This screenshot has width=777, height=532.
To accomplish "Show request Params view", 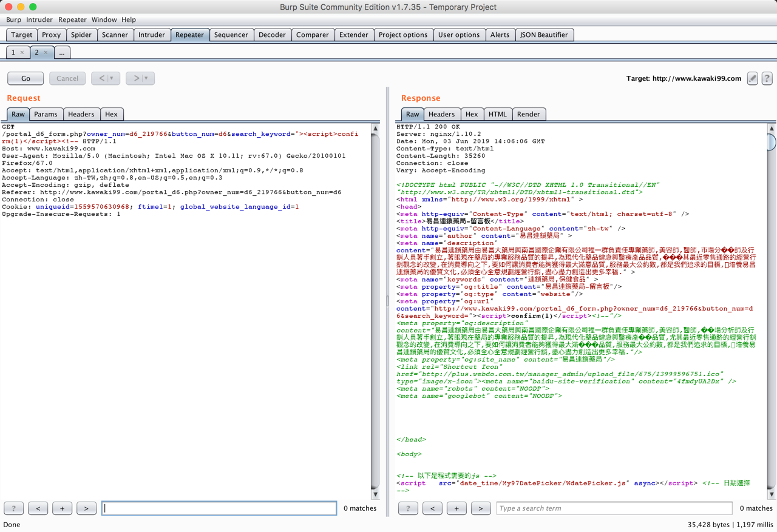I will click(x=46, y=114).
